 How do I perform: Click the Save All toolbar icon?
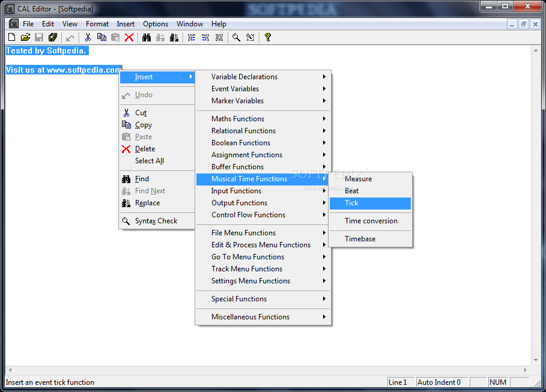pos(53,37)
